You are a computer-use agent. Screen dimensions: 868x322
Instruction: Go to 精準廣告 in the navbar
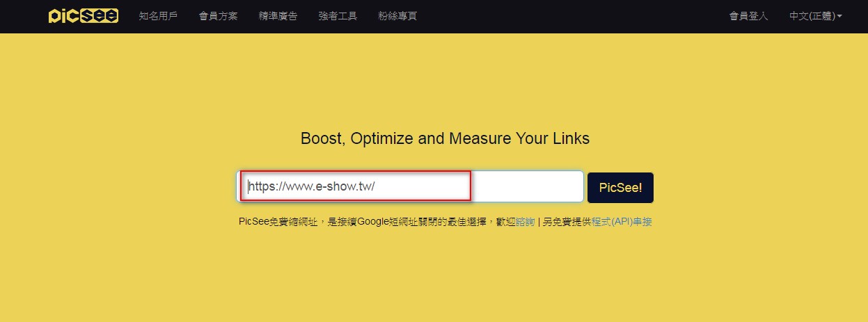pyautogui.click(x=278, y=16)
